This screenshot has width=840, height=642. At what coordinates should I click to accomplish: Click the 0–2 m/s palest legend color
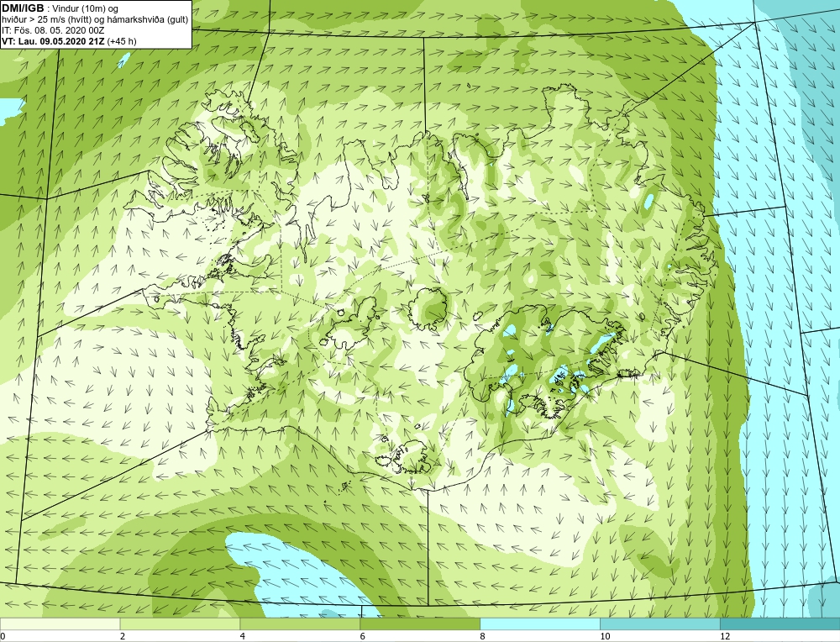click(x=60, y=624)
